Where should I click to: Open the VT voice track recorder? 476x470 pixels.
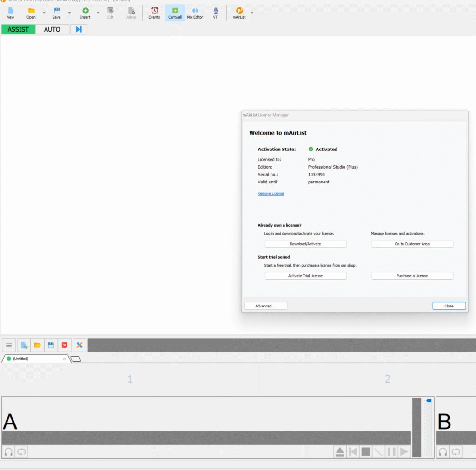(215, 13)
